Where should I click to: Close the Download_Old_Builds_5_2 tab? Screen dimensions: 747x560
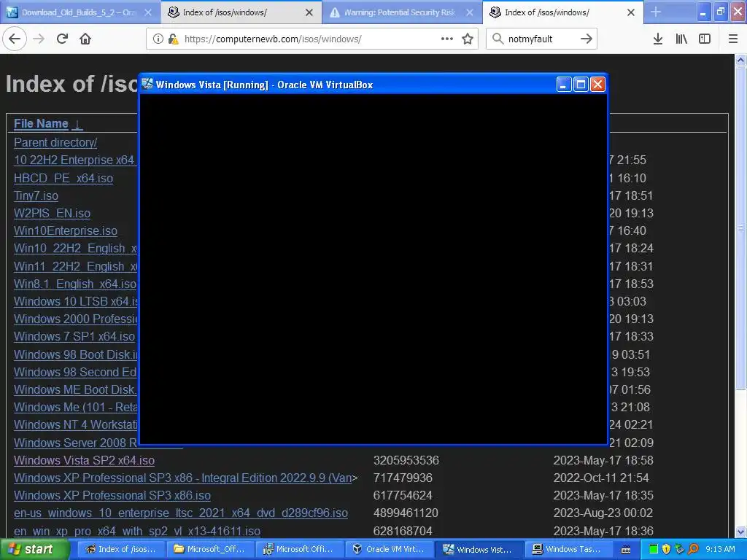pos(148,12)
